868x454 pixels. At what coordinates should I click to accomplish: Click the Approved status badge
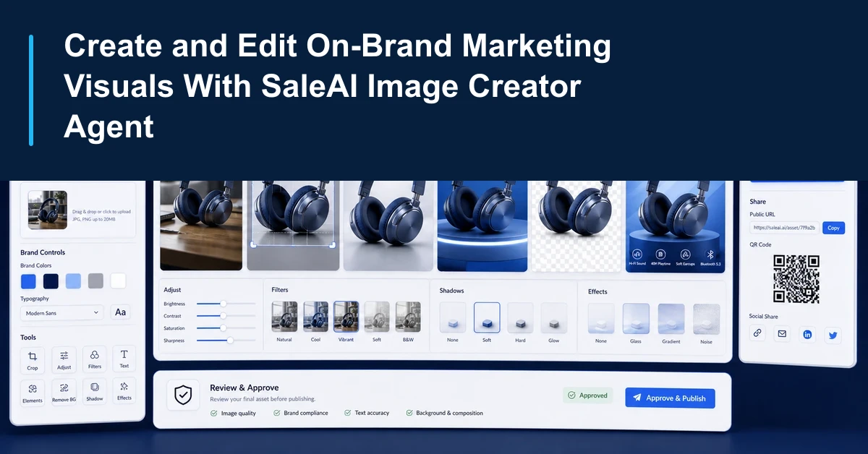tap(588, 395)
